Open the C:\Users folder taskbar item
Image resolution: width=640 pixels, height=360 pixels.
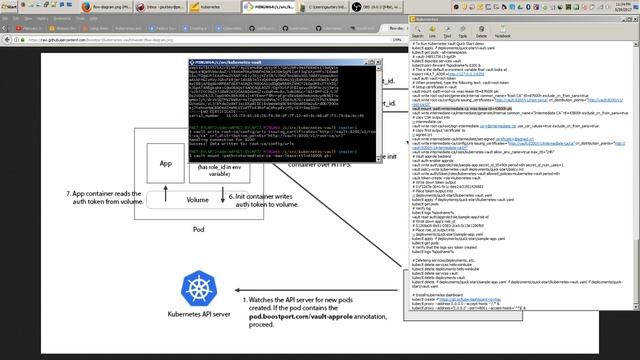point(322,7)
